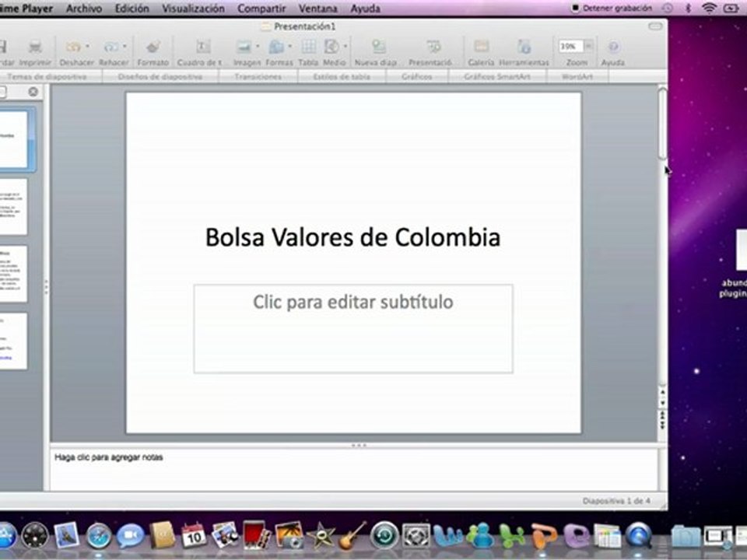
Task: Open Wi-Fi status in menu bar
Action: tap(709, 8)
